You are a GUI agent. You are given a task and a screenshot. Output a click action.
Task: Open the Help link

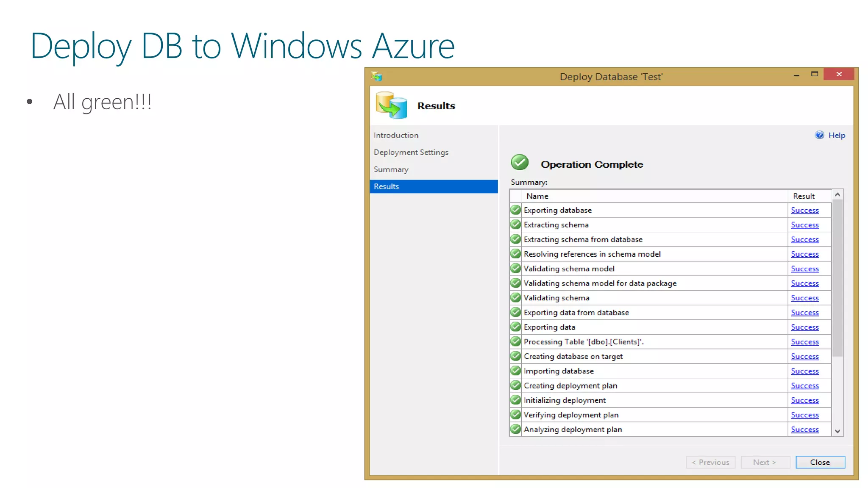[837, 135]
